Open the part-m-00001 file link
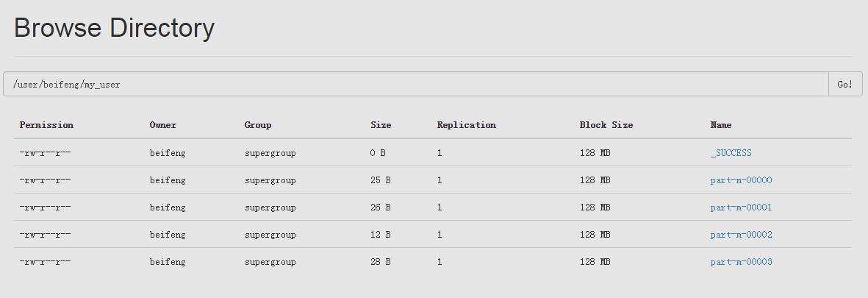This screenshot has height=298, width=868. (741, 207)
